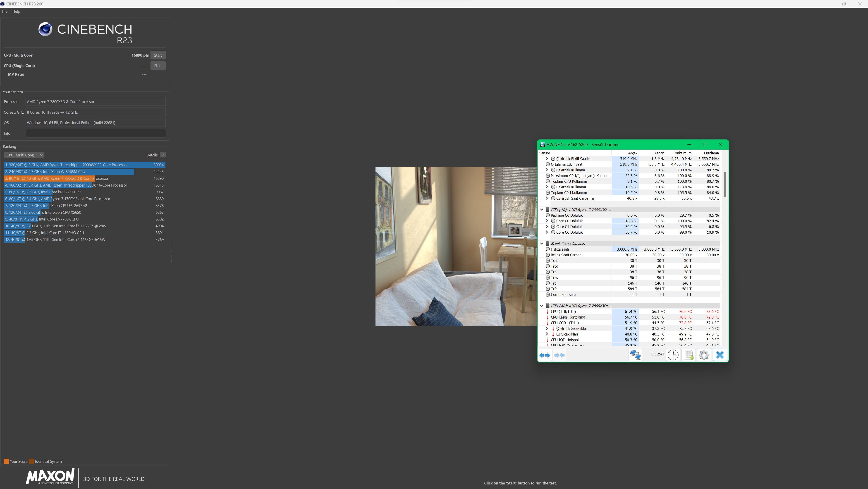Select ranking row Xeon CPU X5650
868x489 pixels.
84,212
